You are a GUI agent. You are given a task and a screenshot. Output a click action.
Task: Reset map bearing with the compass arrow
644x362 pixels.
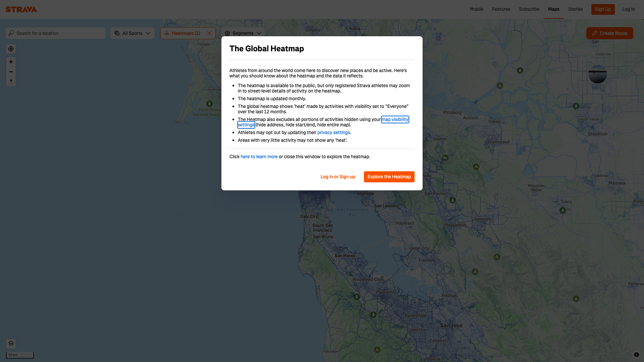[11, 81]
